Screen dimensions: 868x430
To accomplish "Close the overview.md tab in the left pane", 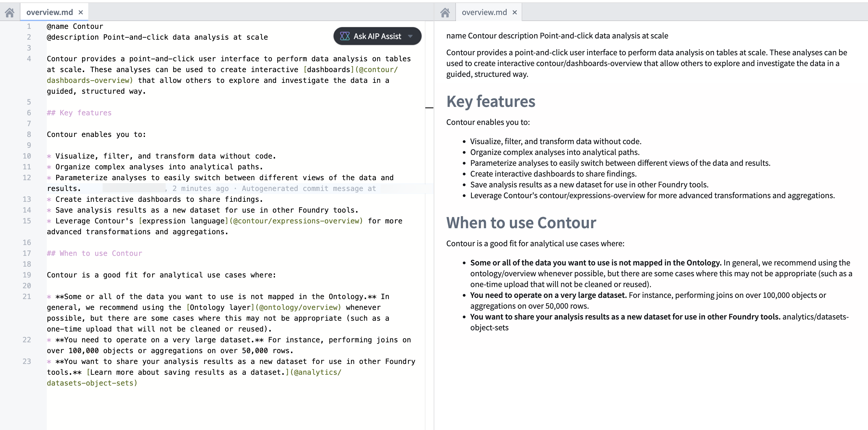I will 80,13.
